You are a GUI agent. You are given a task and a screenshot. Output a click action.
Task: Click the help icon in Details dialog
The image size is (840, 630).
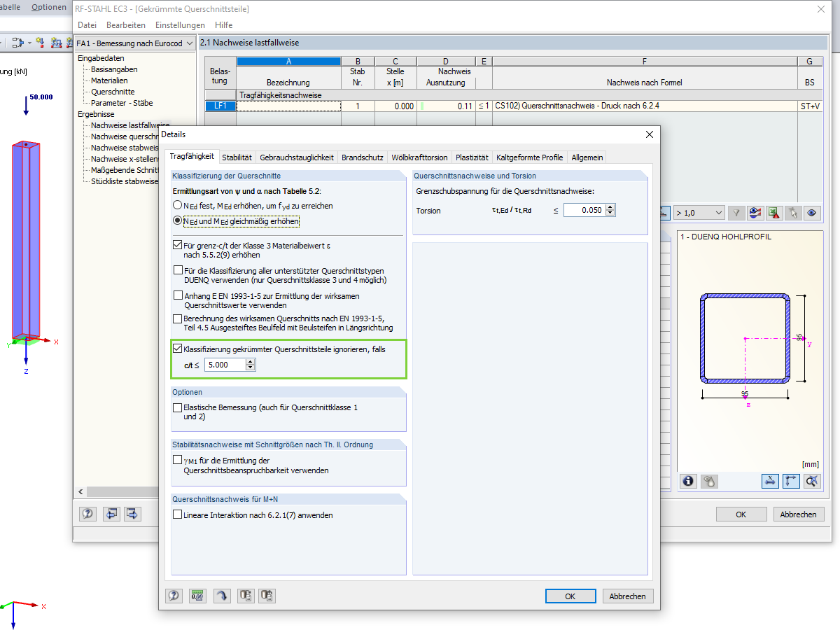coord(174,596)
